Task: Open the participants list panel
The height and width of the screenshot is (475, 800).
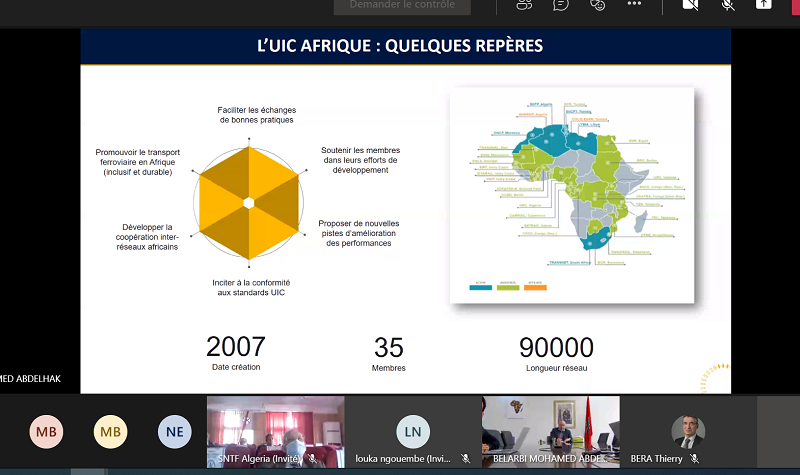Action: click(x=525, y=5)
